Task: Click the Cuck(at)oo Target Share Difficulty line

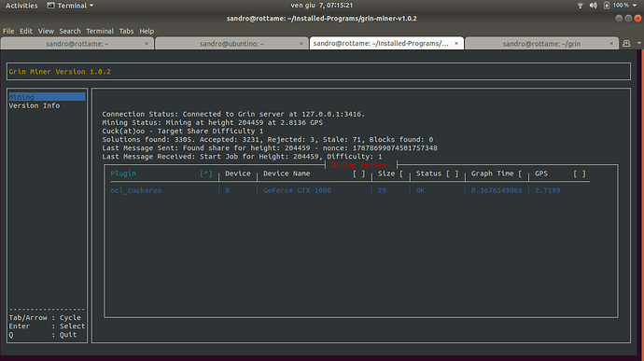Action: tap(182, 131)
